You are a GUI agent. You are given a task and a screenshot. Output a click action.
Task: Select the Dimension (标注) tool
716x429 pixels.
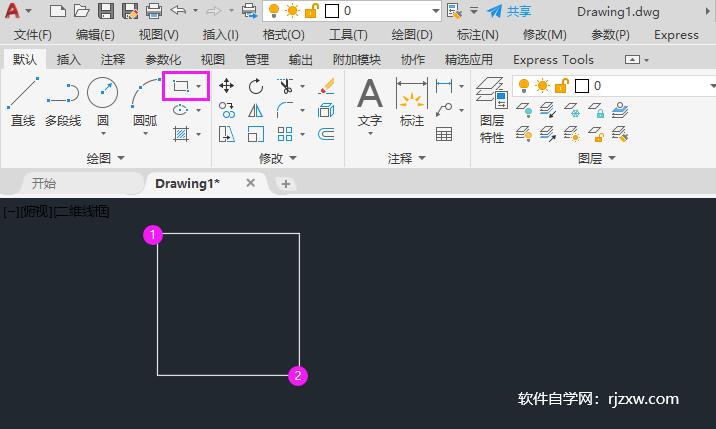[412, 101]
